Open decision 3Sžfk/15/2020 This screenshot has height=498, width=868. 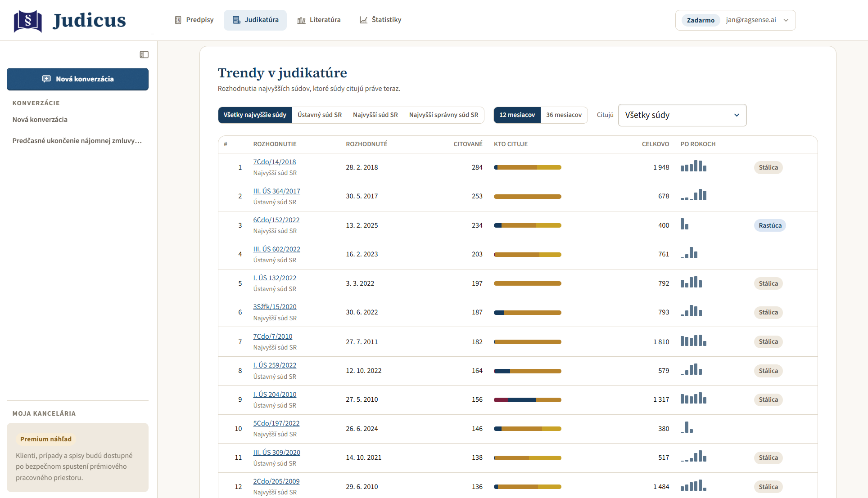pos(275,307)
